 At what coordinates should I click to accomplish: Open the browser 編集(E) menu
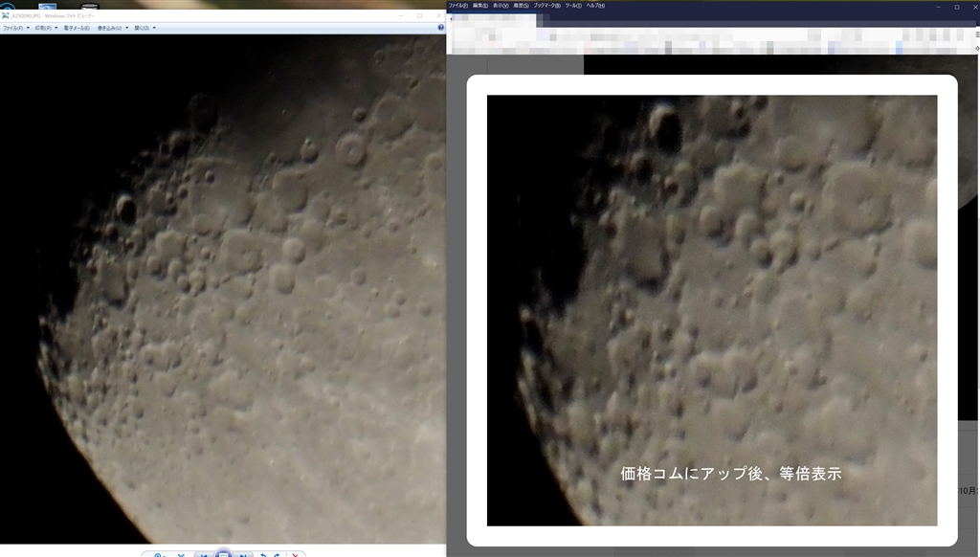[x=480, y=6]
